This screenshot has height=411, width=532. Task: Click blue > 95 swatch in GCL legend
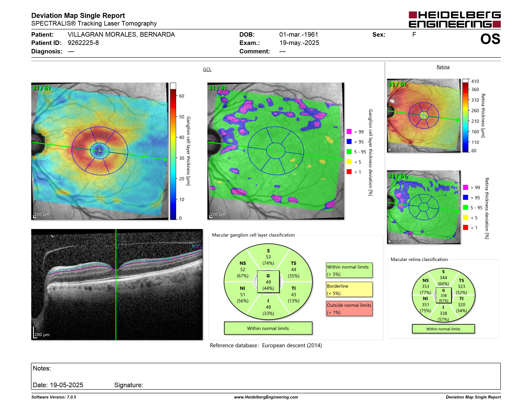[x=349, y=141]
